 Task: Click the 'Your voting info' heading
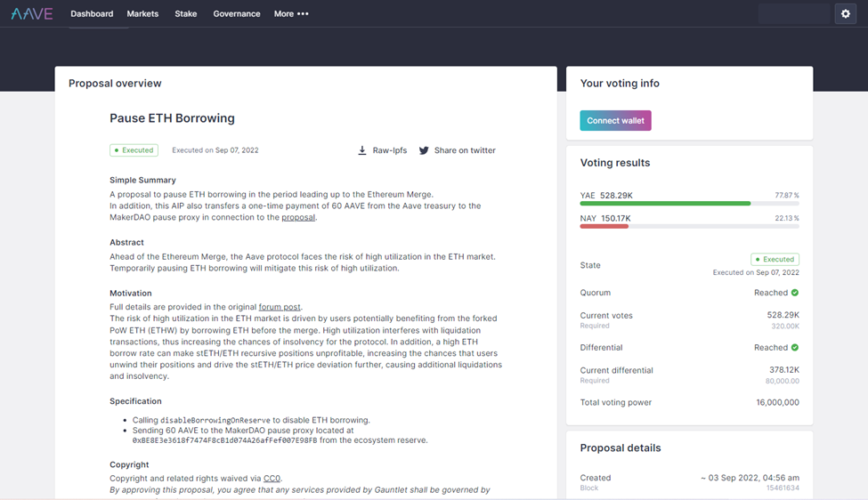pos(620,84)
